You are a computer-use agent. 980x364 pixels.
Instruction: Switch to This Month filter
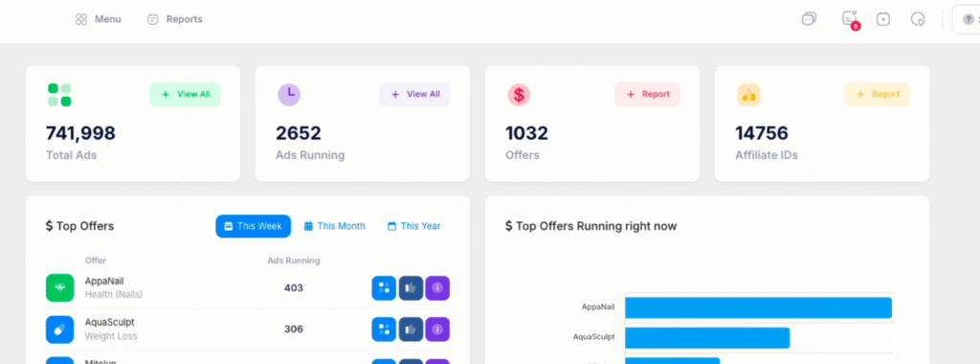(334, 226)
